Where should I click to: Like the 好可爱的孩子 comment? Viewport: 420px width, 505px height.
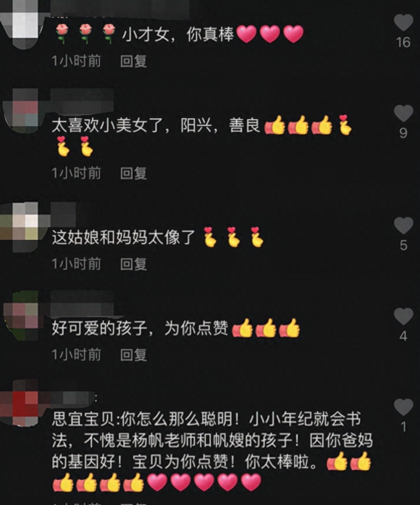pyautogui.click(x=403, y=316)
